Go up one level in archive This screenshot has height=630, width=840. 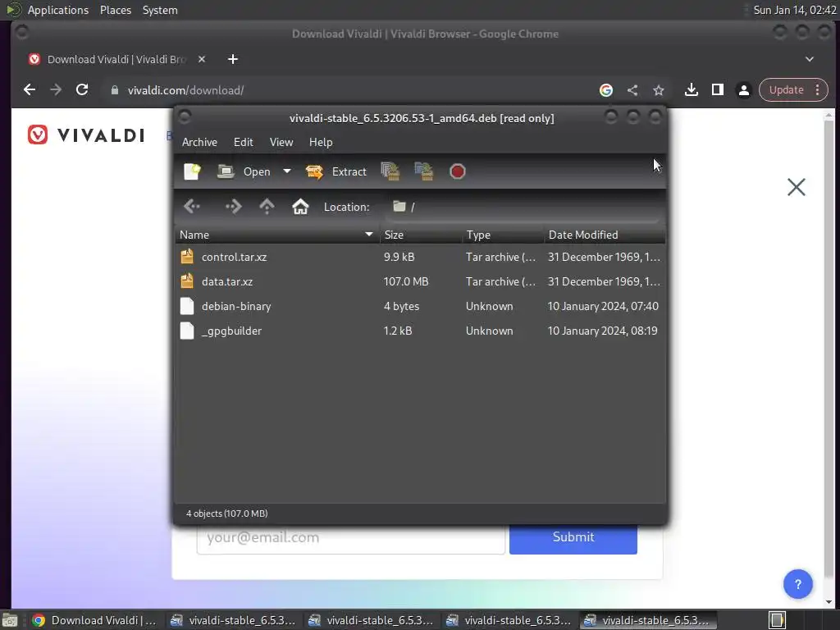pyautogui.click(x=267, y=206)
